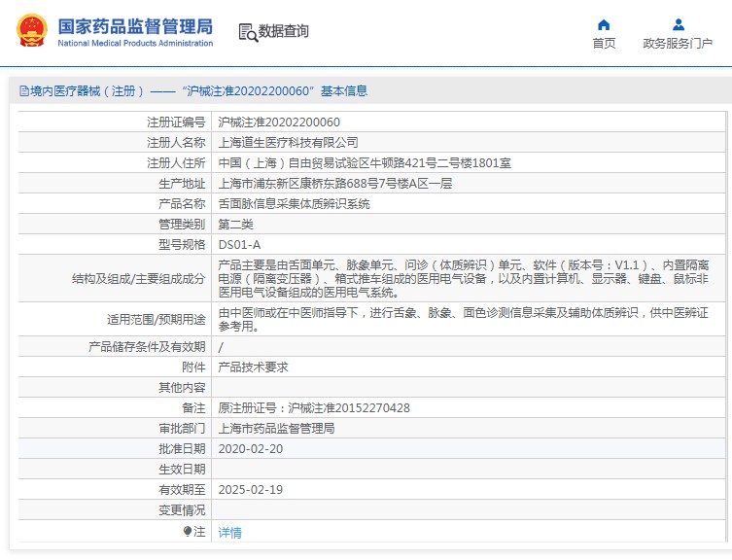Screen dimensions: 732x560
Task: Click the approval date 2020-02-20
Action: click(250, 448)
